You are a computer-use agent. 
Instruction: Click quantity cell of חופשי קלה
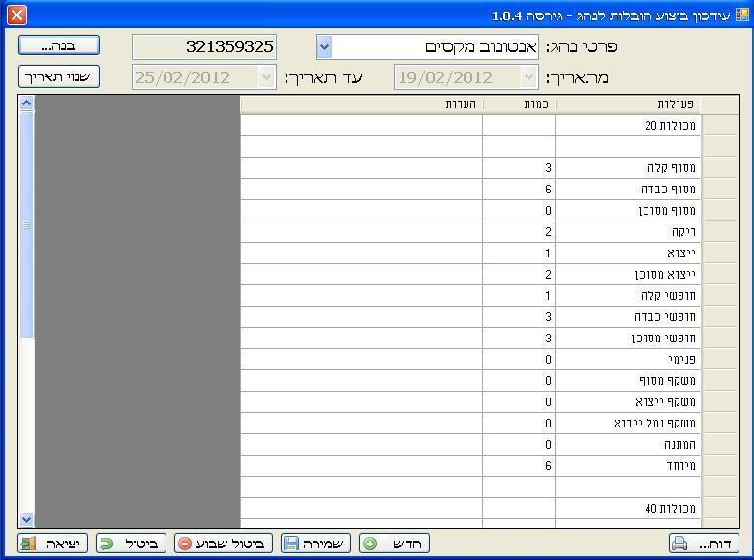tap(519, 296)
